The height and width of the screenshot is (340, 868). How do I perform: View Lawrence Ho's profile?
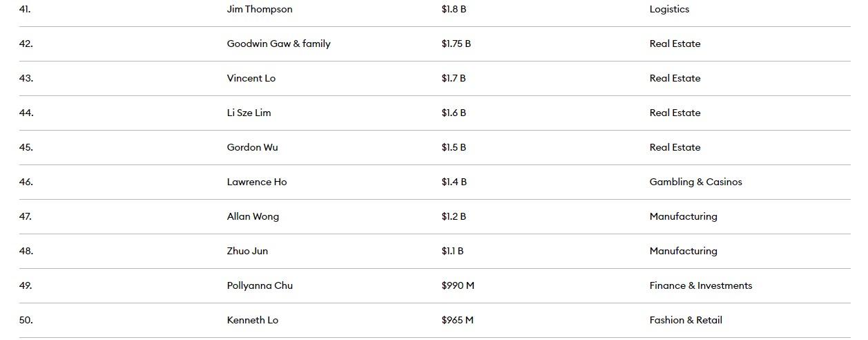click(x=256, y=182)
